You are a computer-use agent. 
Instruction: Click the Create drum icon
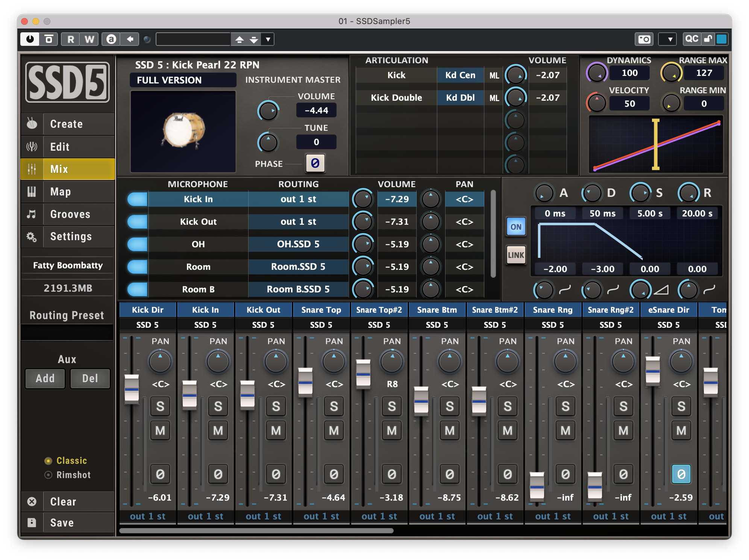(32, 124)
